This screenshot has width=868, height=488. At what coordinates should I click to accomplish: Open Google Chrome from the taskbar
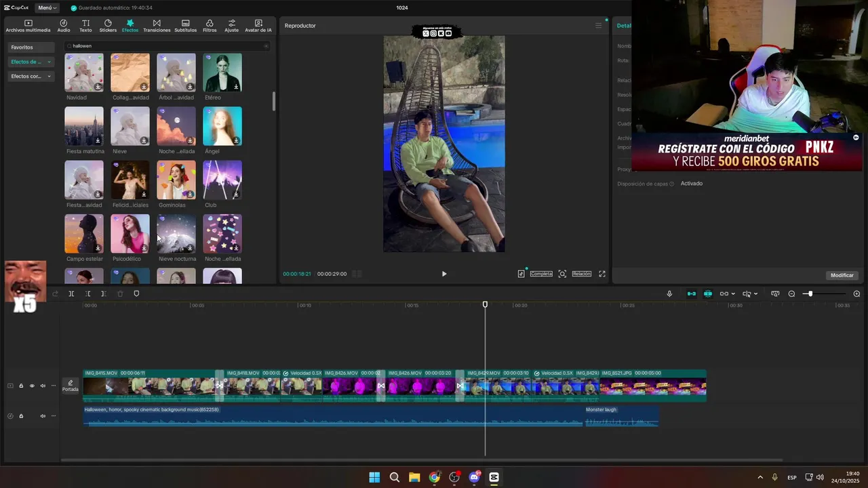click(434, 477)
